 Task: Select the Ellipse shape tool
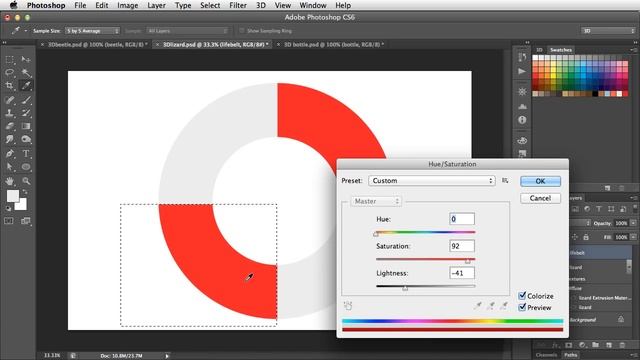(x=26, y=167)
